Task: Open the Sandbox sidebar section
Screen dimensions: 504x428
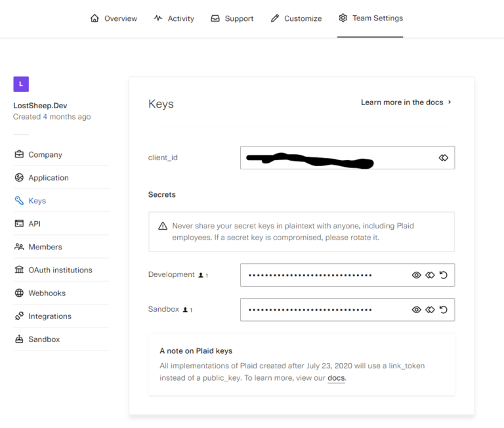Action: [x=62, y=339]
